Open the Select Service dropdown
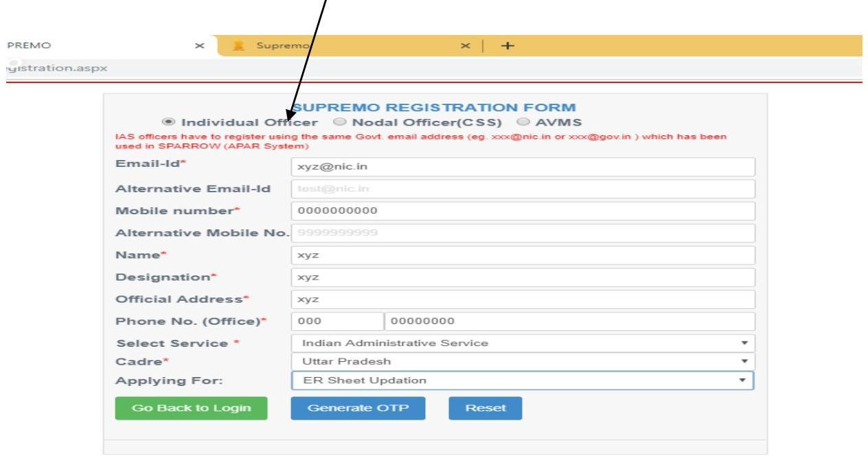868x456 pixels. (523, 343)
